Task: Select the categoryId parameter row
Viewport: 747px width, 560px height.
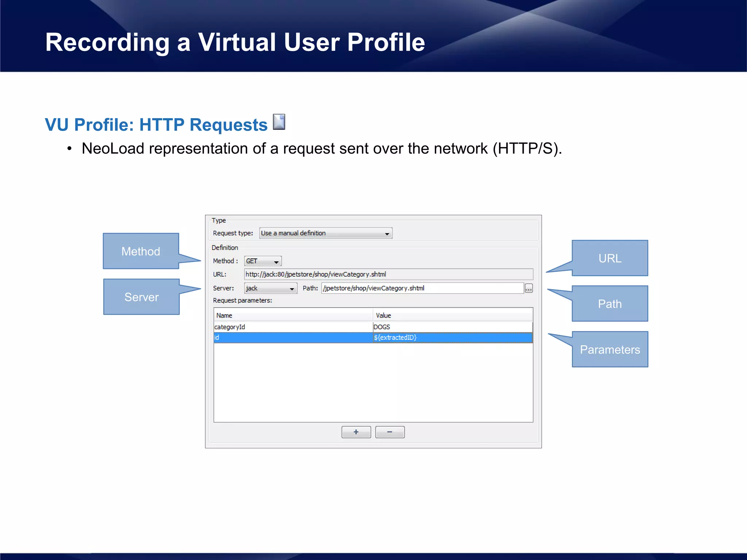Action: click(373, 327)
